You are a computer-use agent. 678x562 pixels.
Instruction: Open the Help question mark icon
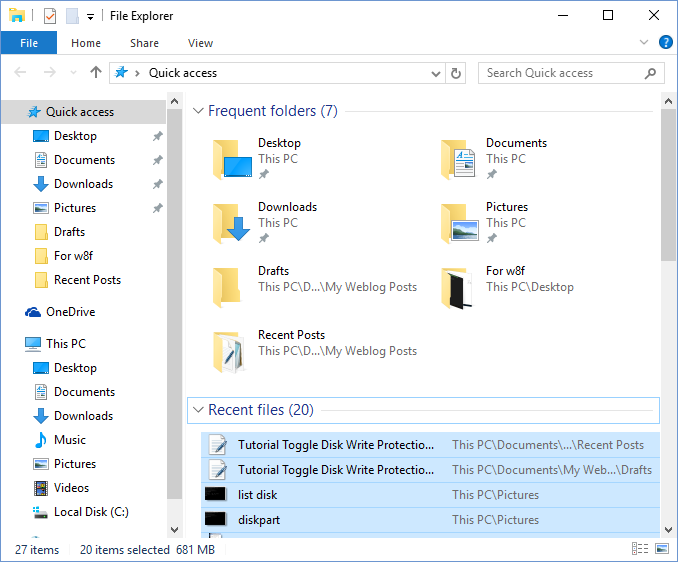pos(665,42)
